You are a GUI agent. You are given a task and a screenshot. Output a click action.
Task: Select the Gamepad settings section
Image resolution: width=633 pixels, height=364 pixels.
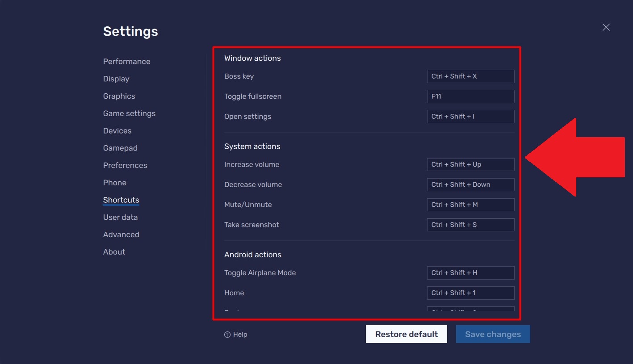pyautogui.click(x=120, y=148)
